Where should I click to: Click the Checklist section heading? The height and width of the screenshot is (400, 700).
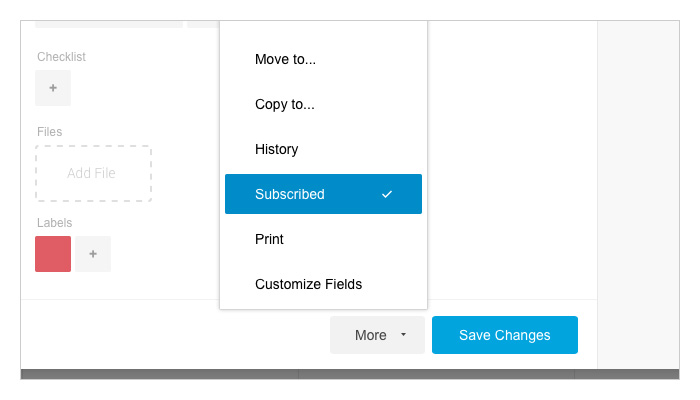[61, 57]
